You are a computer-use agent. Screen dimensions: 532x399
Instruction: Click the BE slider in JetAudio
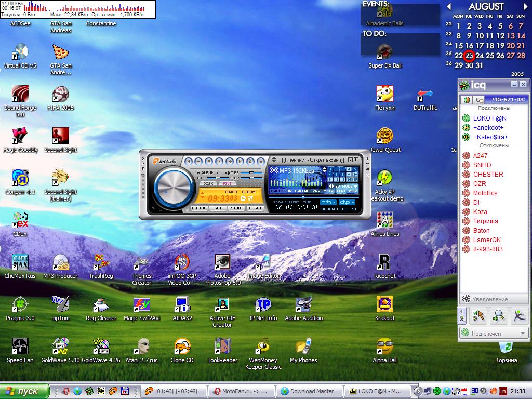(x=251, y=172)
